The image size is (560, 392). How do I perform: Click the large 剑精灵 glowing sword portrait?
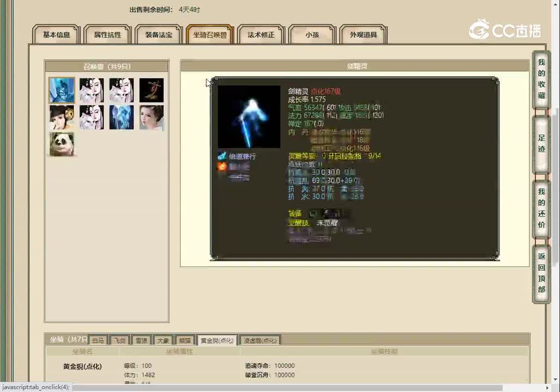(x=249, y=117)
